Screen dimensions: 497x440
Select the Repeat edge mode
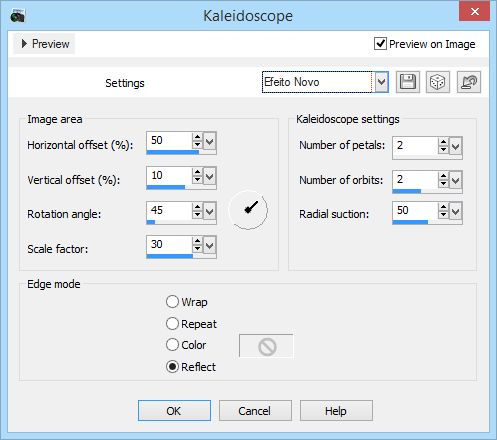point(172,323)
